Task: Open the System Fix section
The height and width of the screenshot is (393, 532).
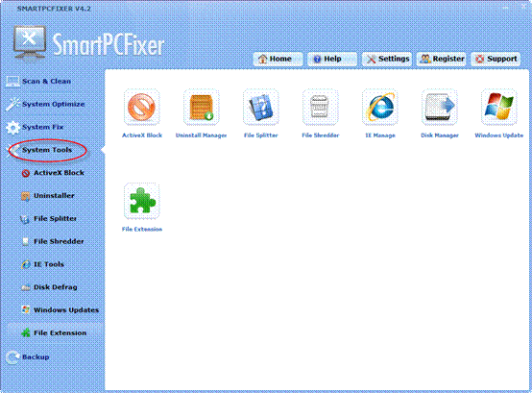Action: pyautogui.click(x=35, y=127)
